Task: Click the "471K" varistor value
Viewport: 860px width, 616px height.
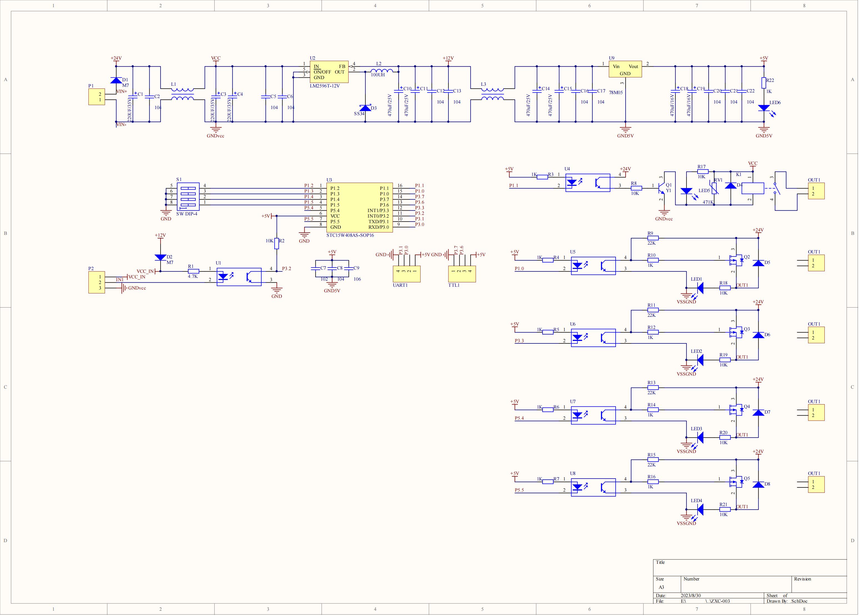Action: [708, 202]
